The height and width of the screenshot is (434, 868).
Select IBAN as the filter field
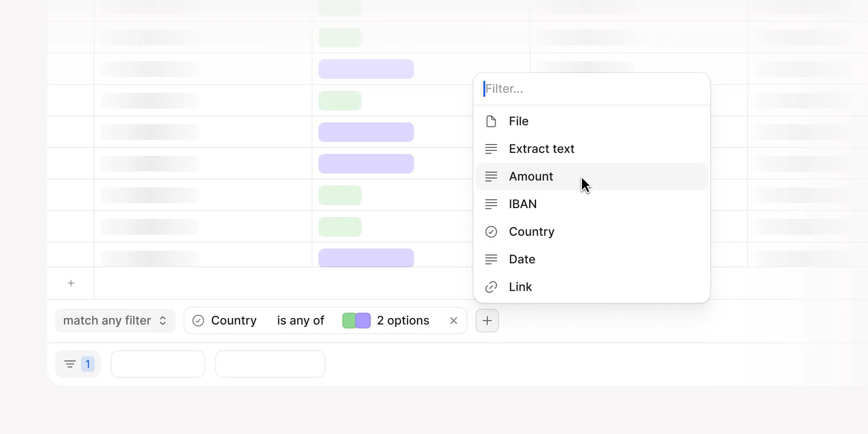[591, 204]
